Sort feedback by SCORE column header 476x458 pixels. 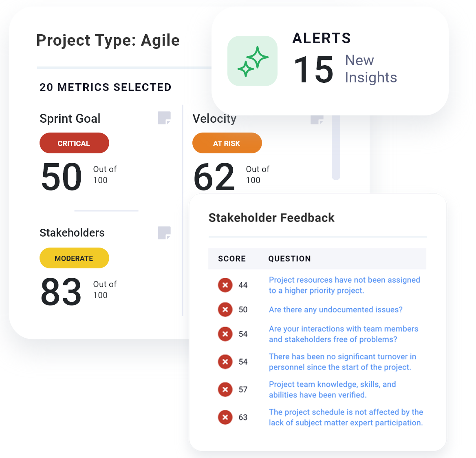232,259
